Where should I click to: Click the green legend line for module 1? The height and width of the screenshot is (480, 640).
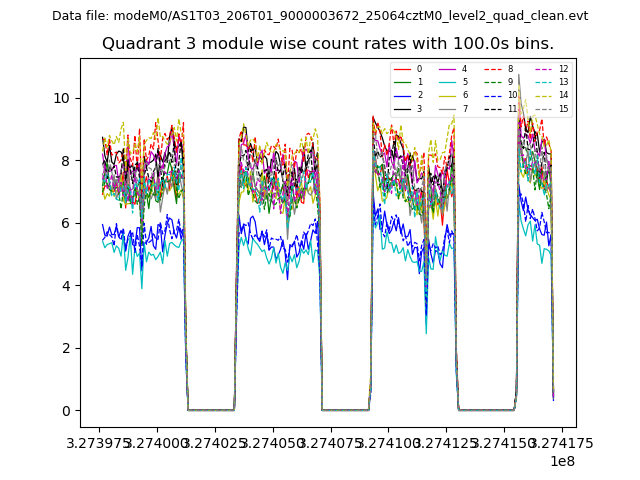(401, 82)
